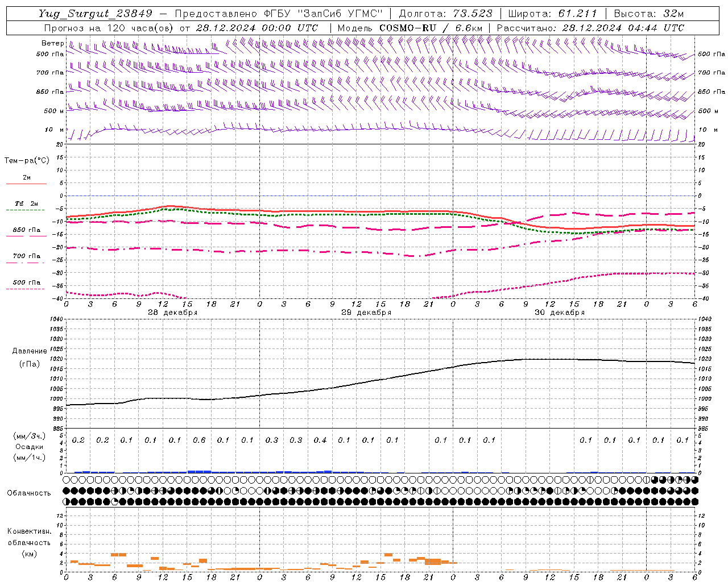
Task: Click the 0.4 precipitation value
Action: coord(320,440)
